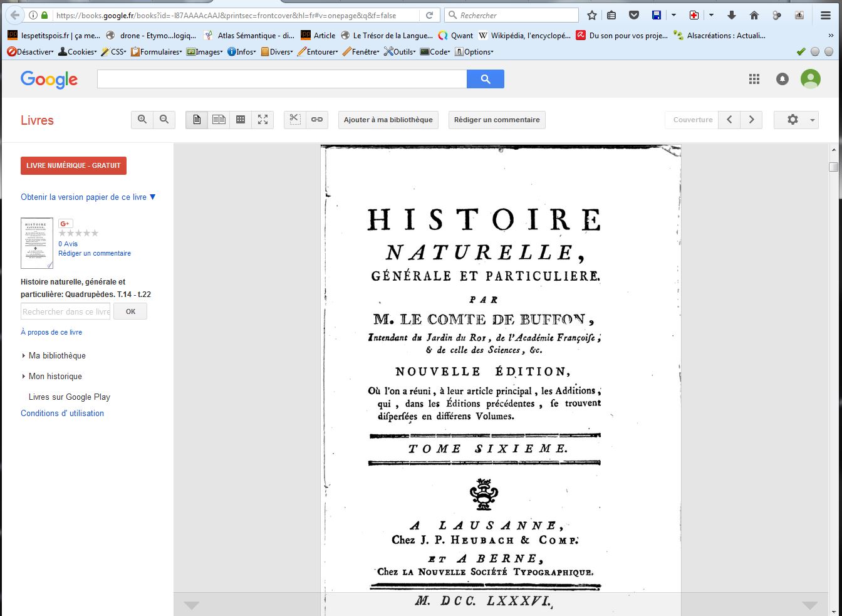Open the CSS web developer menu
The image size is (842, 616).
coord(113,52)
